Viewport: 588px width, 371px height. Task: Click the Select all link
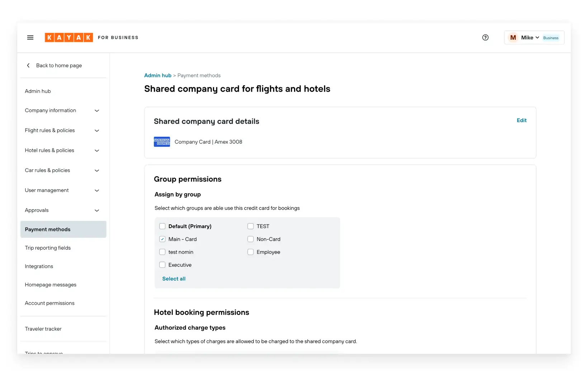pos(174,279)
